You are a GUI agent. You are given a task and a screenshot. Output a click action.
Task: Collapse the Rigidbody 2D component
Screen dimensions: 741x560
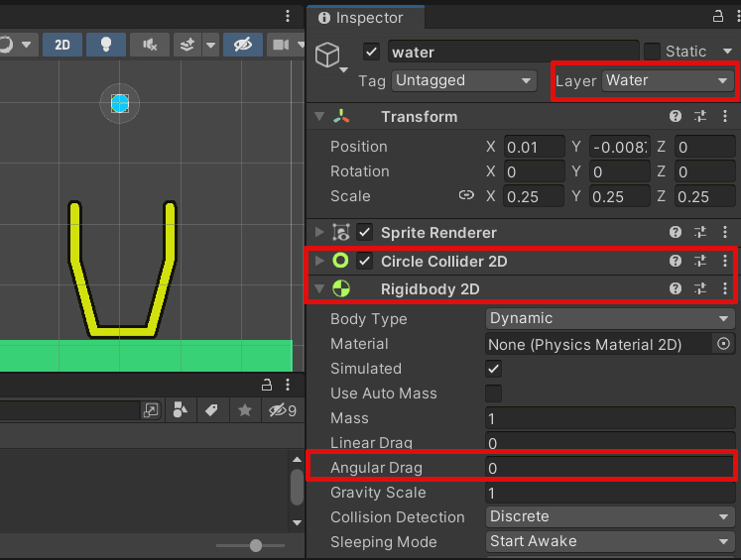(x=319, y=288)
